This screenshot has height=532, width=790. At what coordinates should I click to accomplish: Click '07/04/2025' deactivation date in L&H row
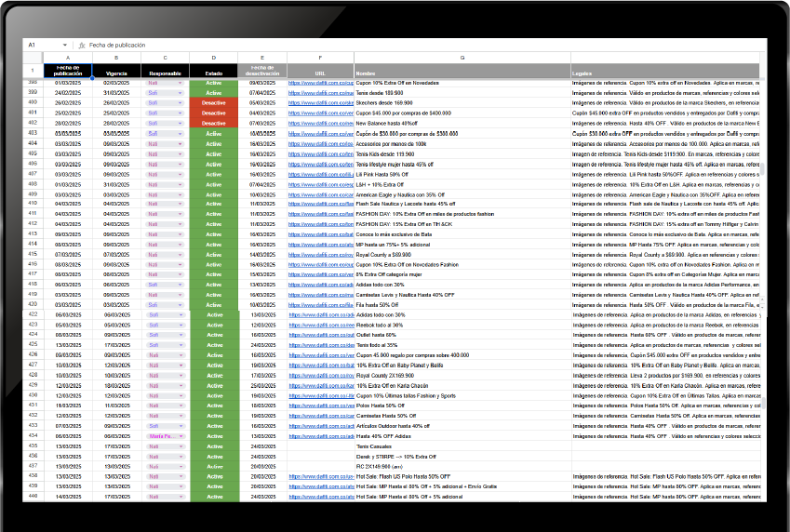pos(262,184)
